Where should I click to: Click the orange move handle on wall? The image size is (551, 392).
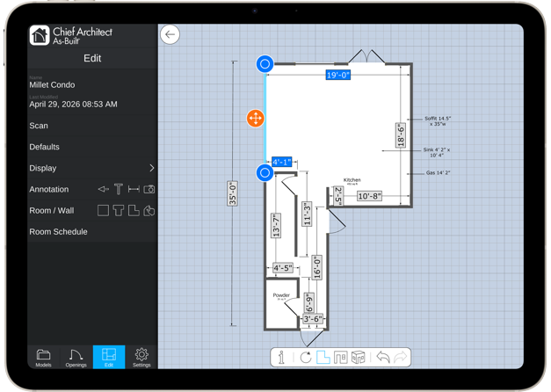pyautogui.click(x=255, y=118)
